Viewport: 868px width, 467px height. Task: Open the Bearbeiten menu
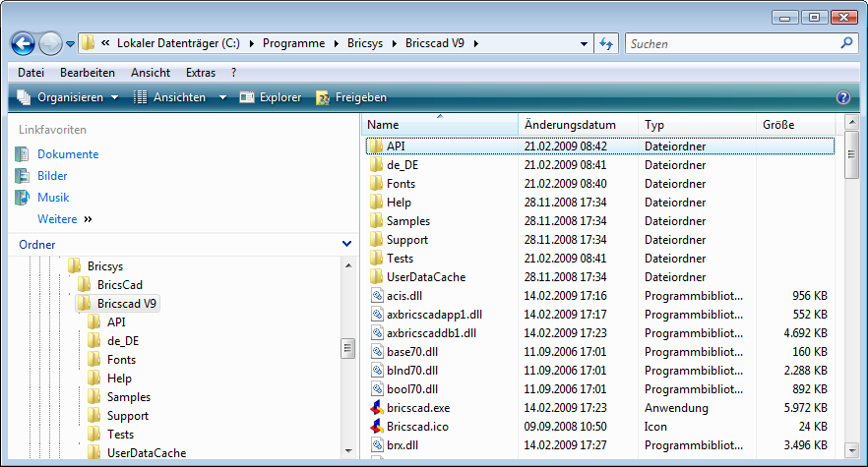88,73
